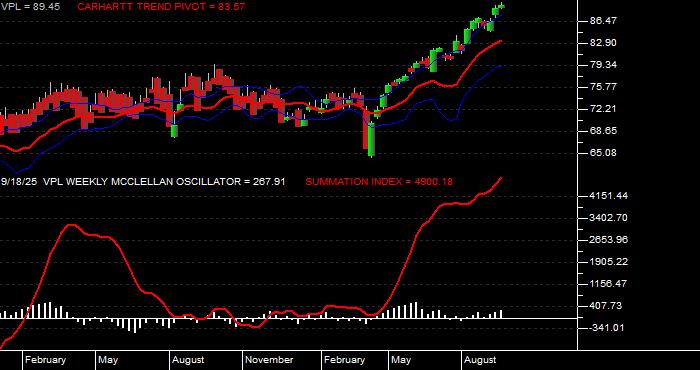Click the tall green candle at the February low
The width and height of the screenshot is (700, 370).
pos(371,139)
